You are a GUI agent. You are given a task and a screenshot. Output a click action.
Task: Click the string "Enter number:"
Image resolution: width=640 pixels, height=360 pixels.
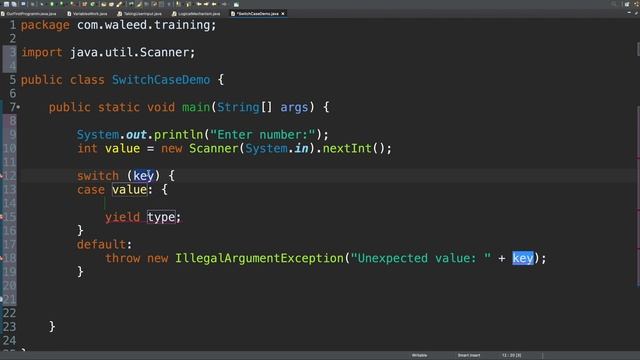pyautogui.click(x=263, y=134)
